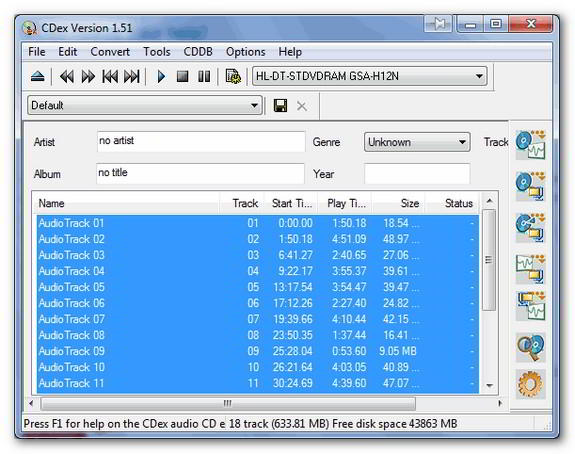Viewport: 575px width, 454px height.
Task: Jump to previous track button
Action: [110, 77]
